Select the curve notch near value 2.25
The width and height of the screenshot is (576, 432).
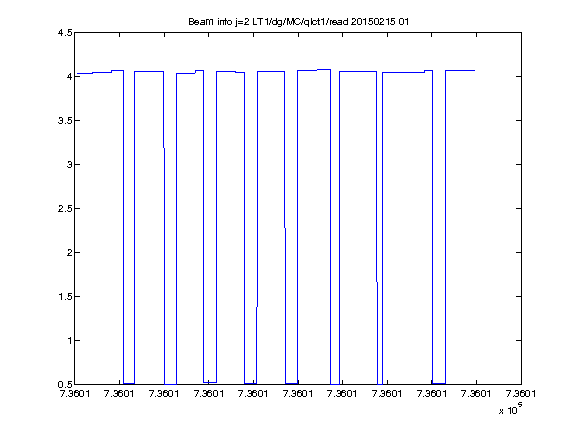(x=285, y=228)
